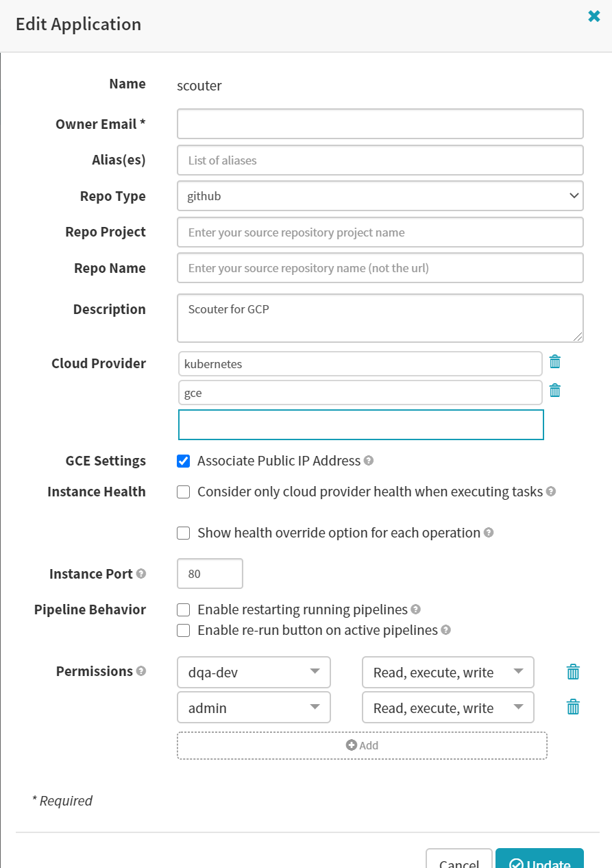This screenshot has width=612, height=868.
Task: Remove the dqa-dev permission row
Action: [x=573, y=671]
